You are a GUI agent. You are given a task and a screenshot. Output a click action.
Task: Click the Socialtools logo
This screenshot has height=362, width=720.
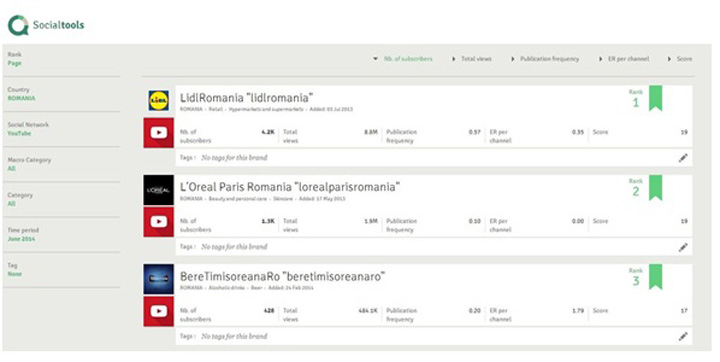46,25
